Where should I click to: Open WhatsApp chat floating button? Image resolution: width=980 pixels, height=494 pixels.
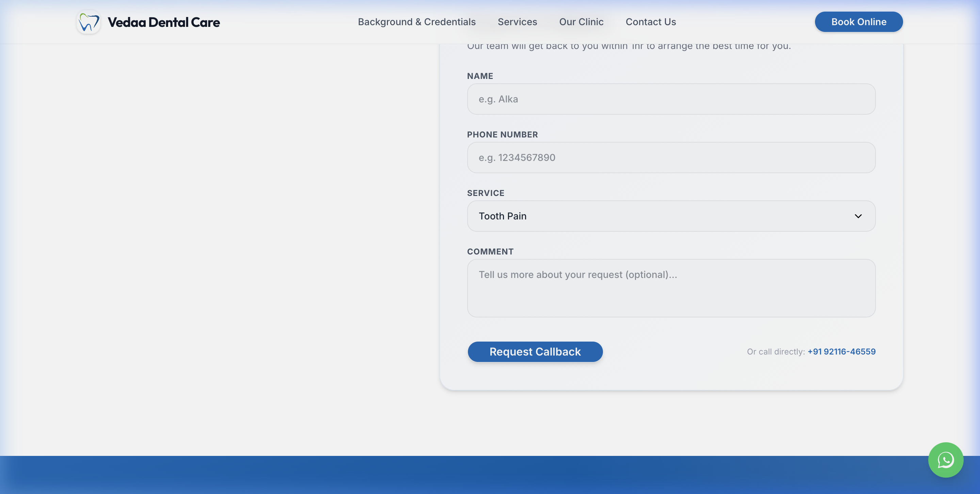pyautogui.click(x=946, y=460)
